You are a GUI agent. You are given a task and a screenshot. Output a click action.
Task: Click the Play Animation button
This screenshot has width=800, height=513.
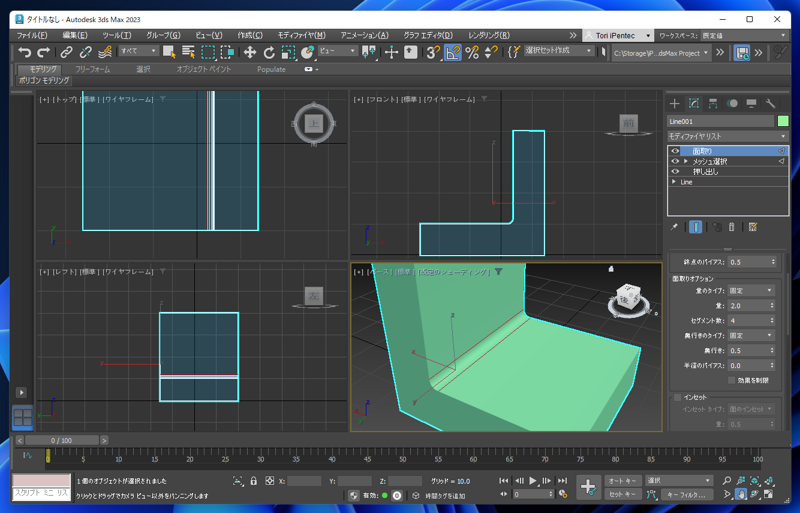coord(533,481)
